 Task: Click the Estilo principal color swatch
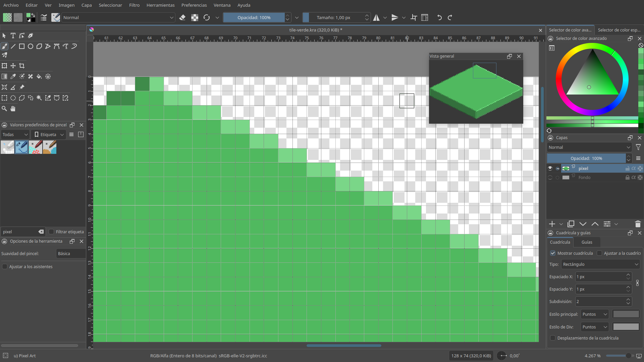(x=626, y=314)
